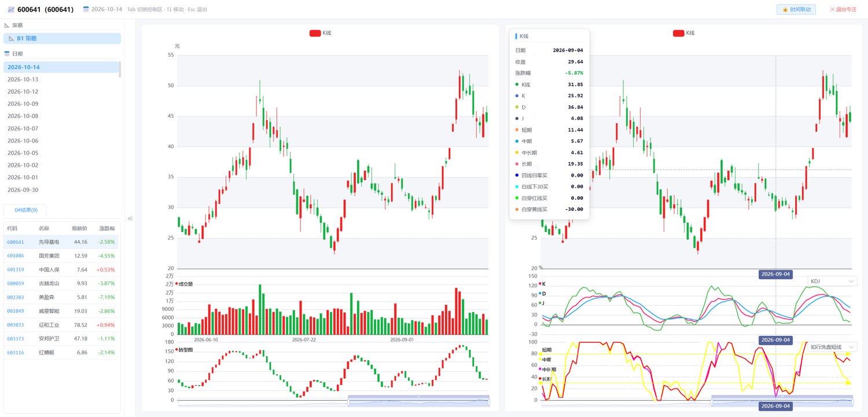Click the right chart zoom range slider

[x=782, y=401]
